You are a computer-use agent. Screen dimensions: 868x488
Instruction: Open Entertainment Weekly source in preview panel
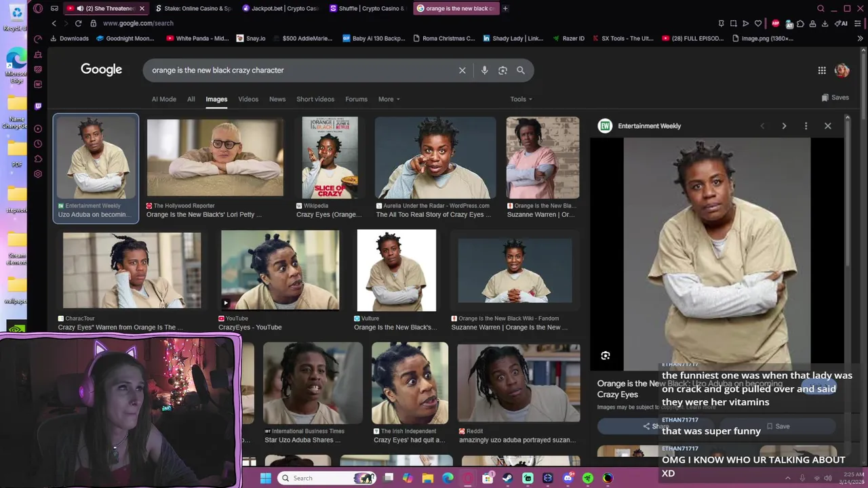639,126
